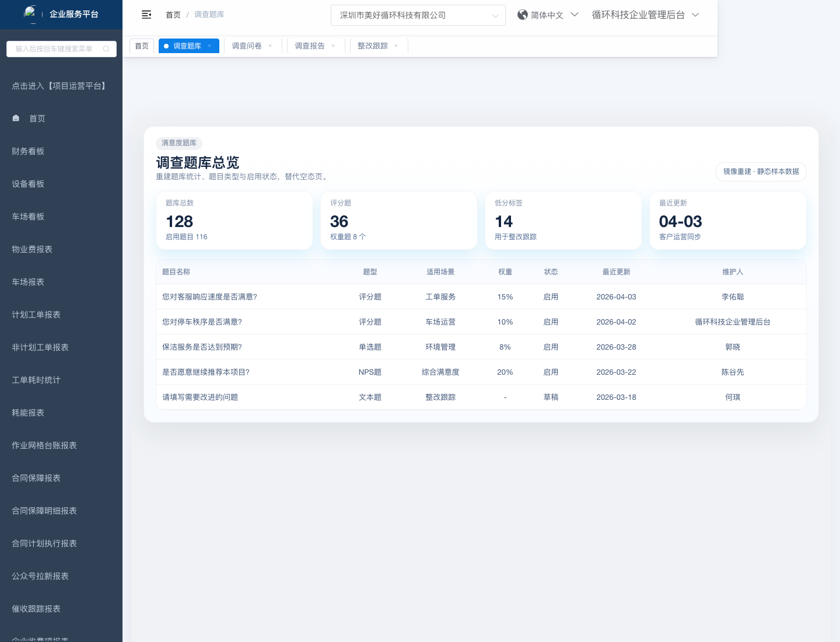Viewport: 840px width, 642px height.
Task: Switch to the 首页 tab
Action: pyautogui.click(x=142, y=46)
